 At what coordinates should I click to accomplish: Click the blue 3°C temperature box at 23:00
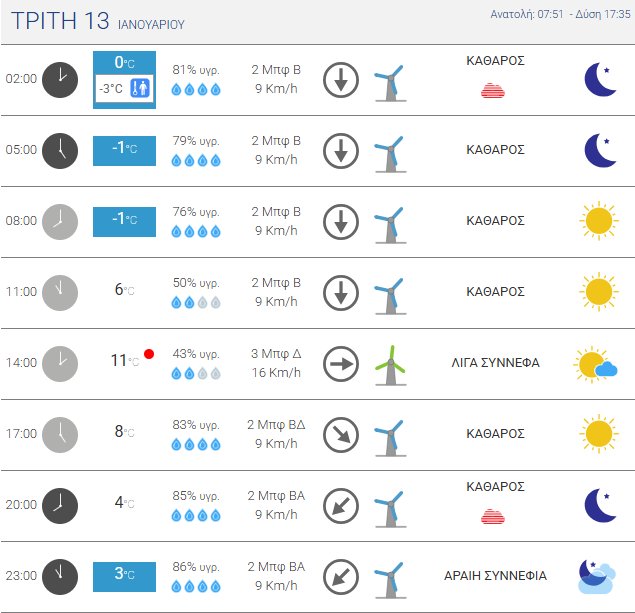coord(125,576)
